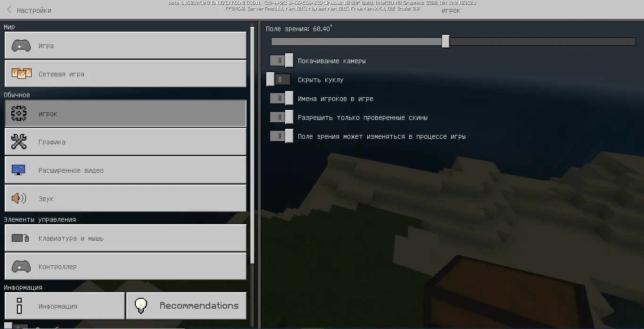Click the gamepad icon beside Игра
This screenshot has width=644, height=329.
(x=21, y=46)
